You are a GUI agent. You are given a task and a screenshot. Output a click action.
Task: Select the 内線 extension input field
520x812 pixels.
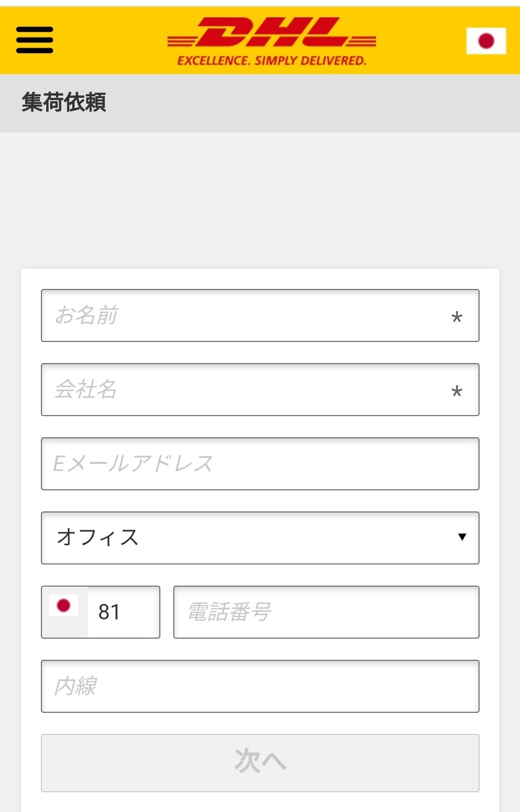[260, 686]
